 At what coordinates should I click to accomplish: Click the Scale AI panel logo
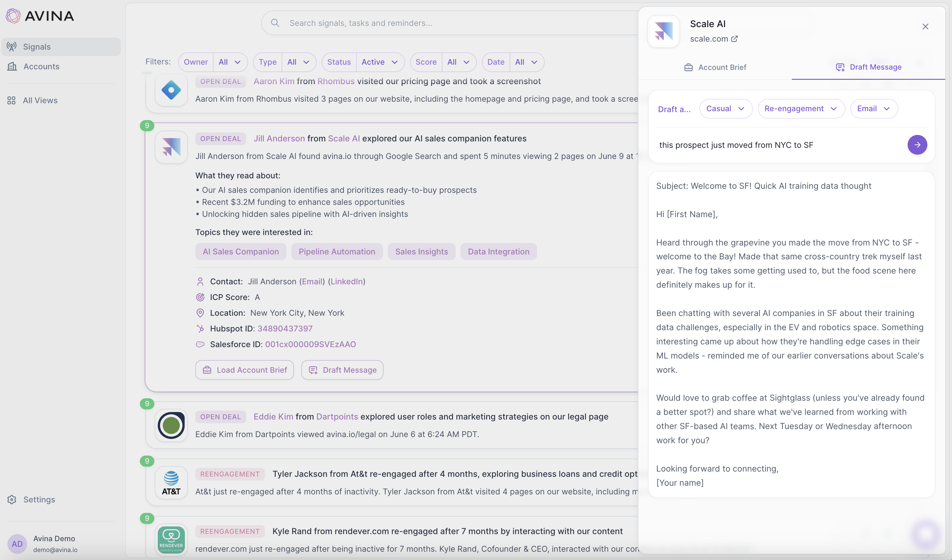pos(664,31)
